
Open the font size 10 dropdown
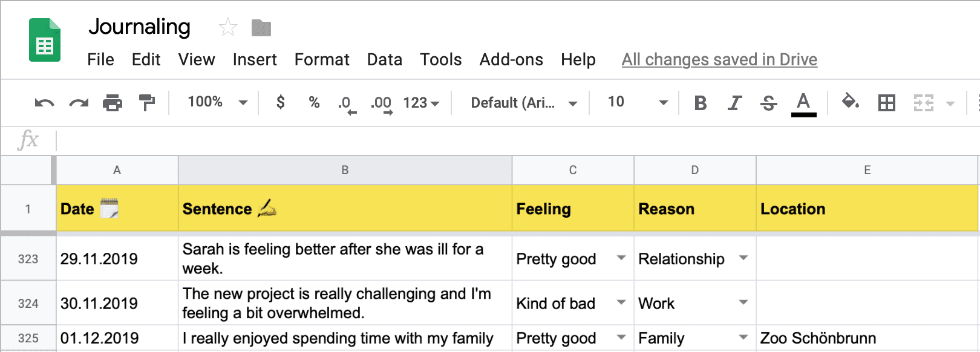pos(638,102)
